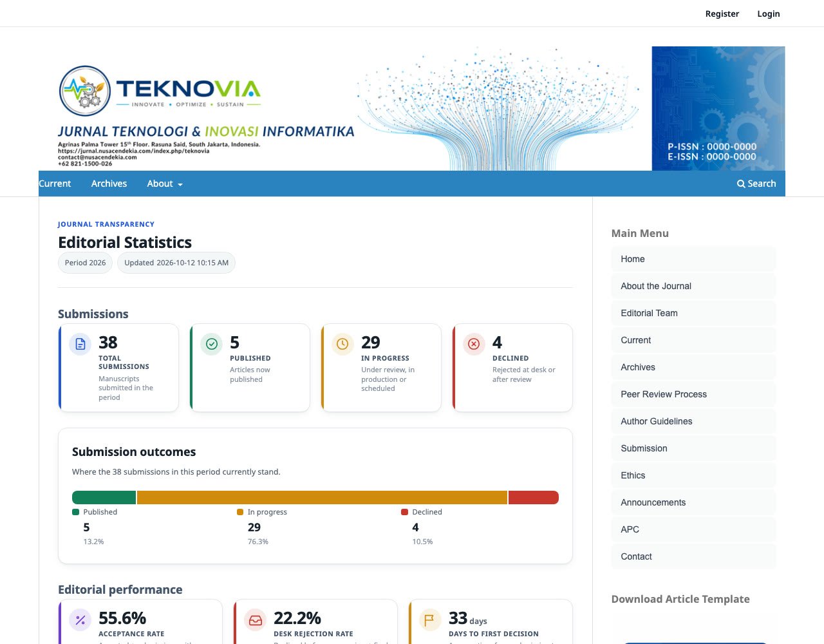824x644 pixels.
Task: Click the percent icon on Acceptance Rate card
Action: (80, 620)
